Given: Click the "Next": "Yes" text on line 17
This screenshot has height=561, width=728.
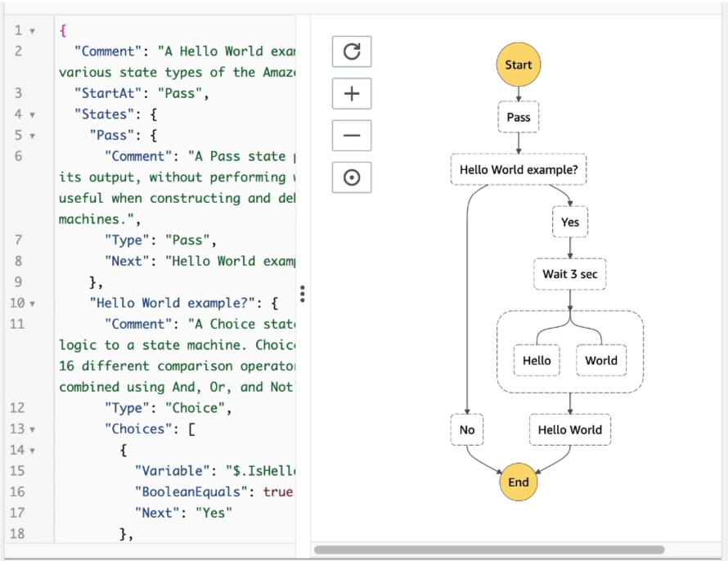Looking at the screenshot, I should tap(184, 514).
